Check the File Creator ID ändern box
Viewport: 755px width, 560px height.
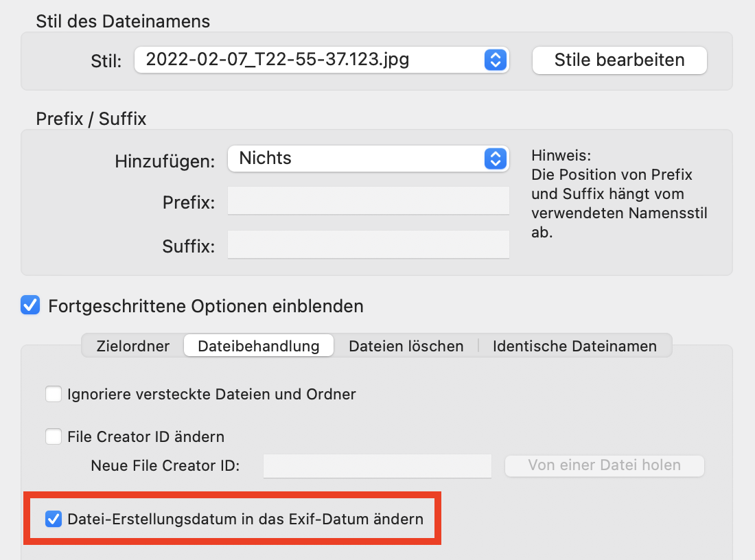point(54,436)
